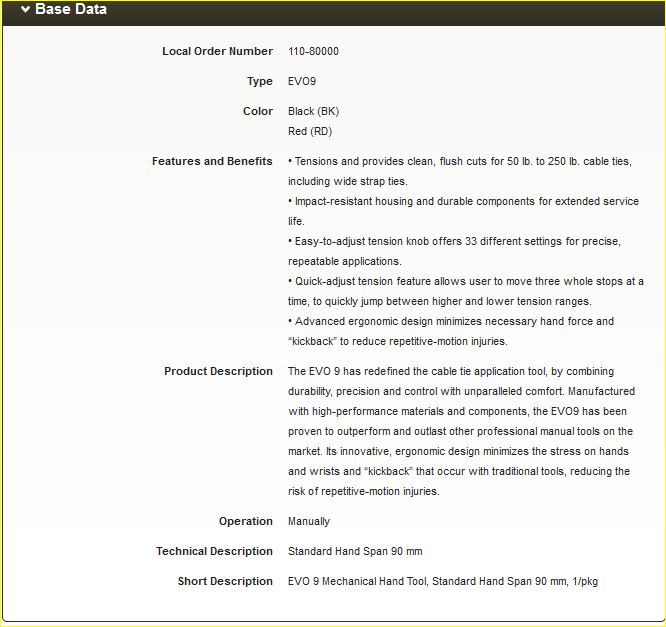Select the EVO9 type value
The width and height of the screenshot is (666, 627).
302,81
